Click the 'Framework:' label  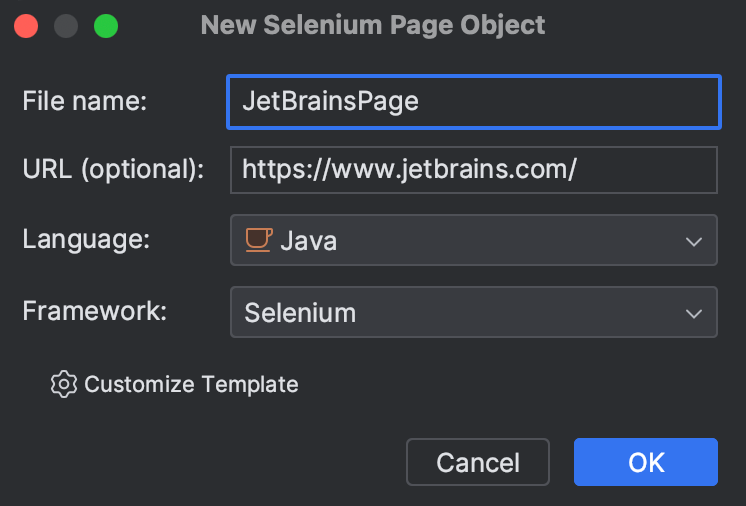95,311
